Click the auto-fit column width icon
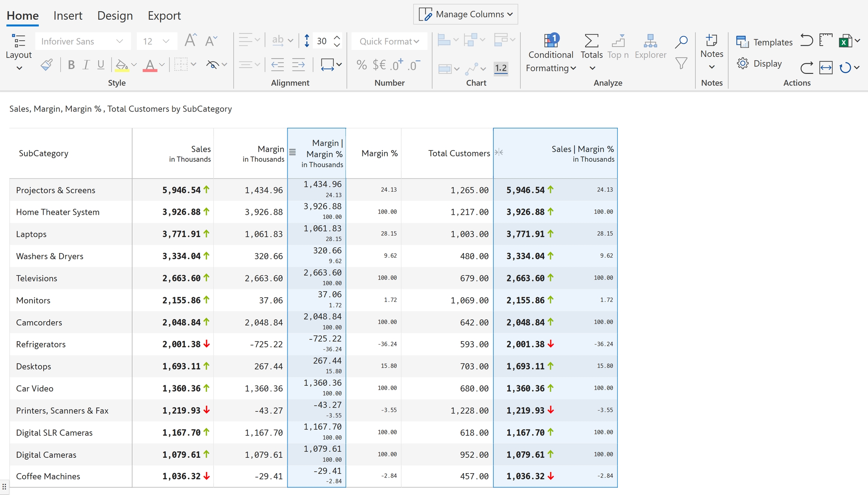The image size is (868, 495). (826, 68)
